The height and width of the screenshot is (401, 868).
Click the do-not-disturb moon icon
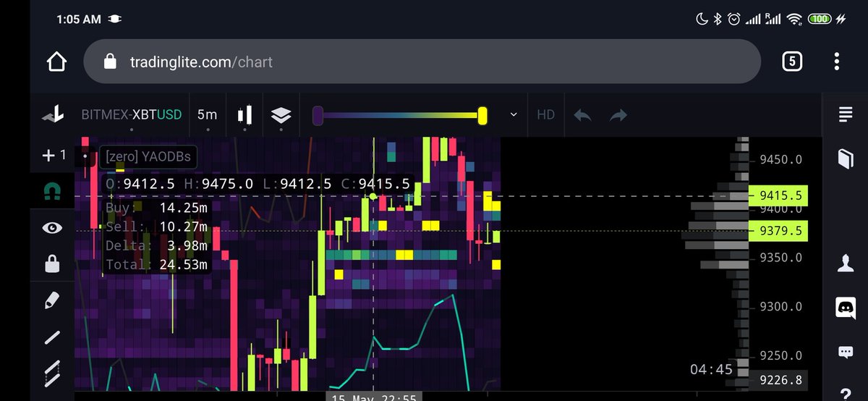(x=702, y=20)
